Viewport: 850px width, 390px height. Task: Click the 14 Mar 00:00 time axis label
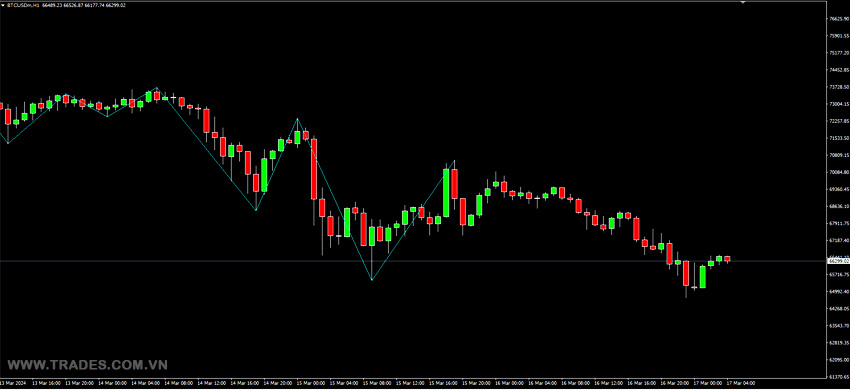click(113, 383)
